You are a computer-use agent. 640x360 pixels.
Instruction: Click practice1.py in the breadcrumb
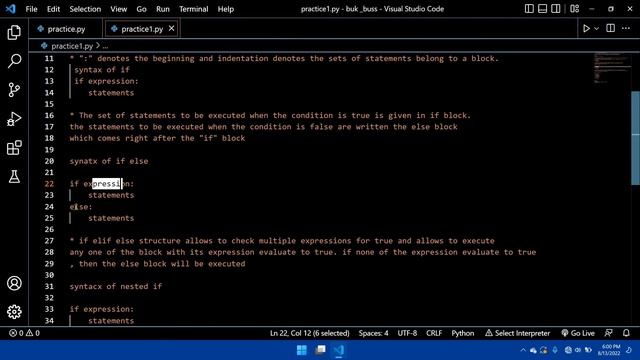click(x=72, y=46)
